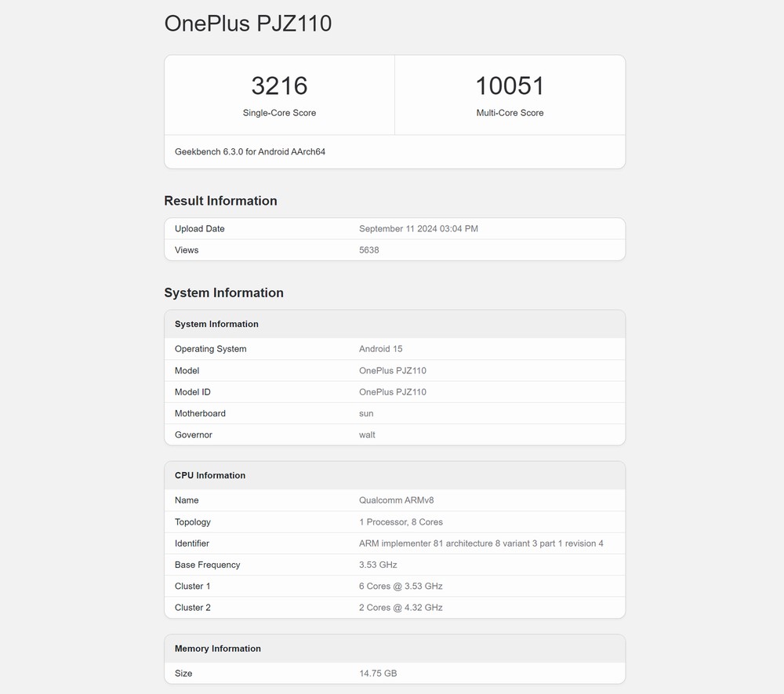Click the Cluster 2 frequency 4.32 GHz value
Screen dimensions: 784x694
coord(401,608)
